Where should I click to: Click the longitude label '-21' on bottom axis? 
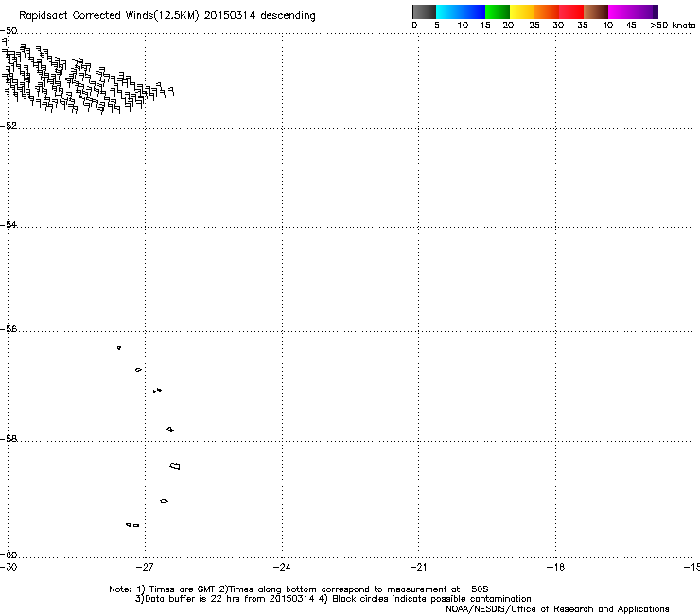click(x=418, y=567)
